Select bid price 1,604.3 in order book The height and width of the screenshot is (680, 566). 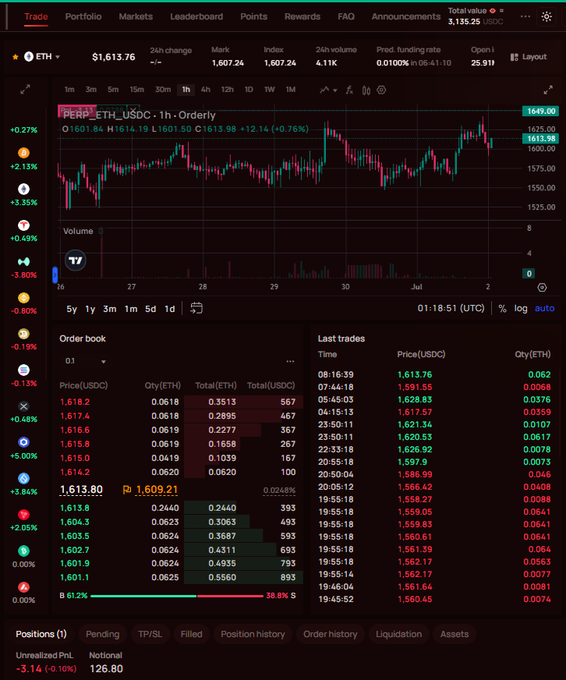(75, 522)
